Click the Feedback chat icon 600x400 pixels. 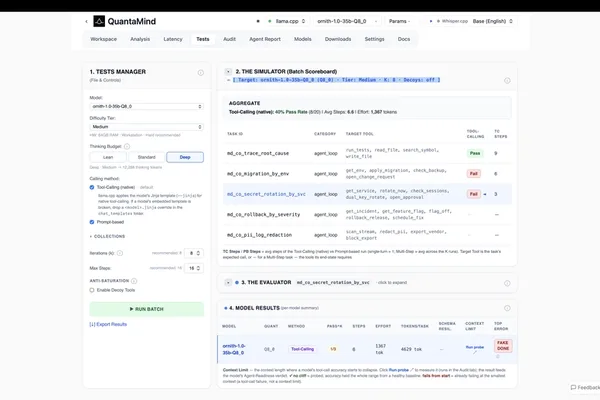tap(573, 387)
